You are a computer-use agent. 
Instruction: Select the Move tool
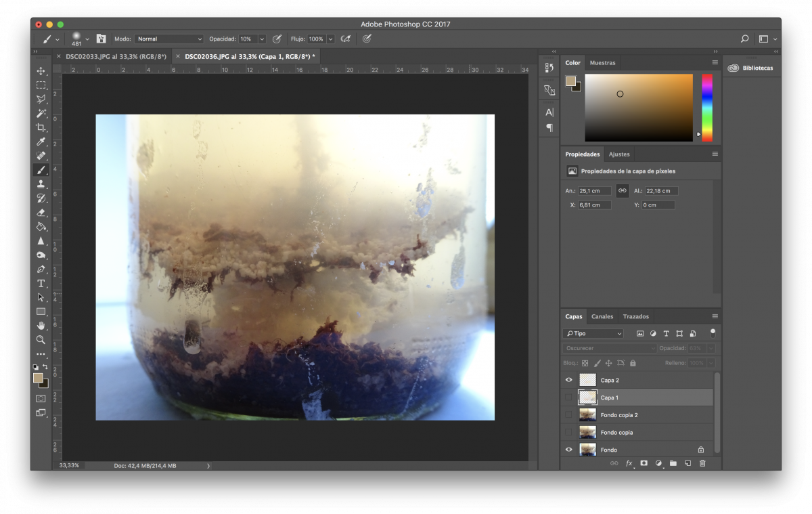(x=41, y=71)
